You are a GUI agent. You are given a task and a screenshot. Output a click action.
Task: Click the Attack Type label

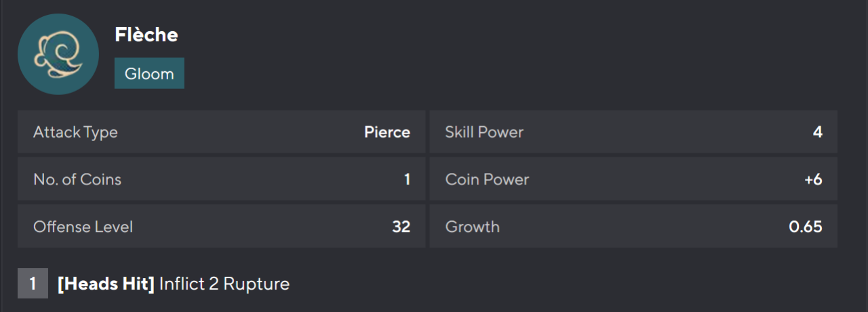coord(75,132)
